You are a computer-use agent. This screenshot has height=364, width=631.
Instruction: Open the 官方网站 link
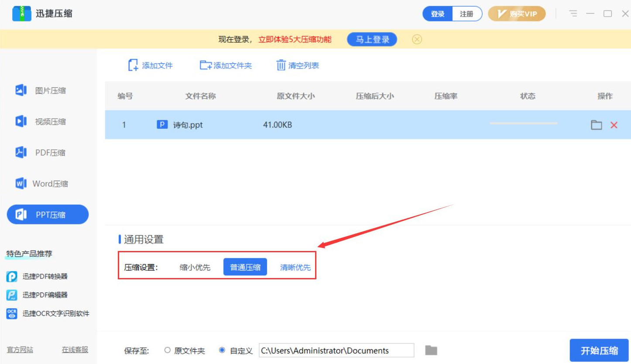[20, 350]
